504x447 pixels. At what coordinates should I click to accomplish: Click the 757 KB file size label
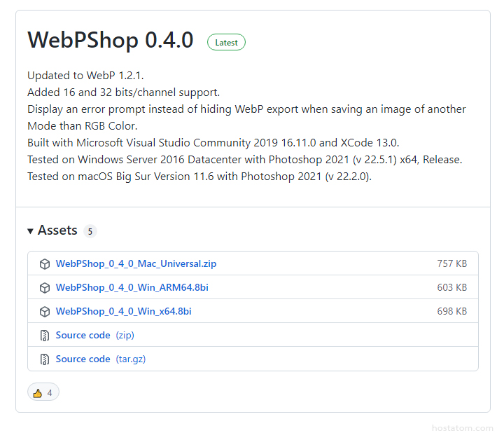(x=451, y=264)
